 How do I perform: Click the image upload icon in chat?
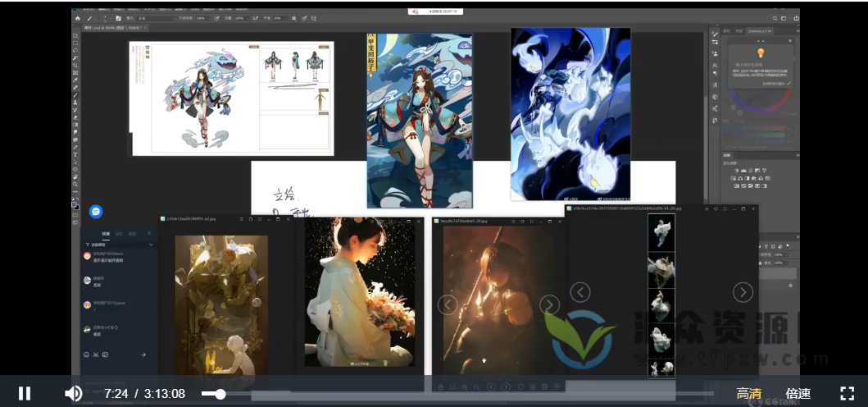(x=105, y=354)
